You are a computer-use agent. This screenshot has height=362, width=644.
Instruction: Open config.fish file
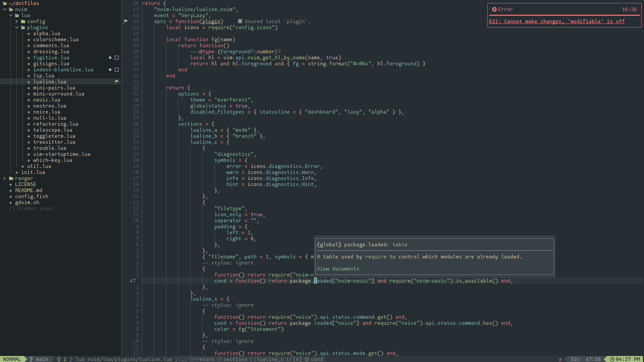[x=32, y=196]
